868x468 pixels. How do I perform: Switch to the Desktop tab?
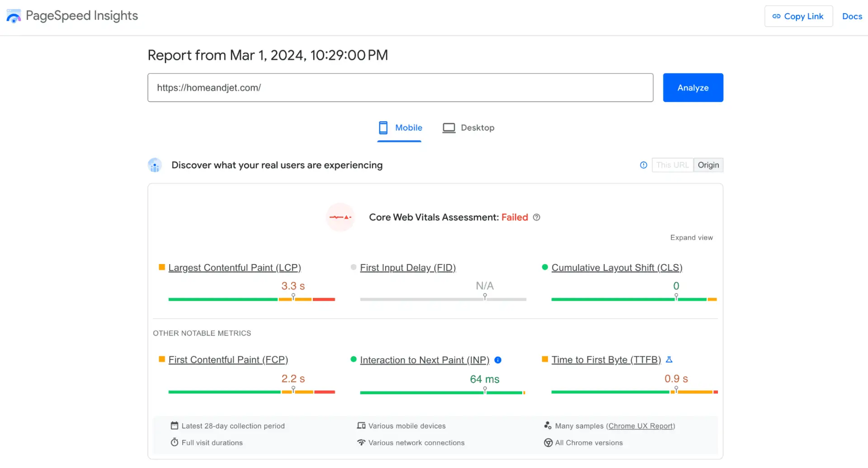(468, 128)
